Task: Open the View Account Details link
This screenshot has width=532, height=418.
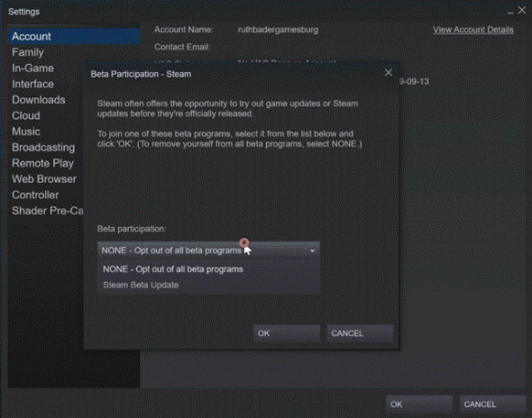Action: tap(473, 30)
